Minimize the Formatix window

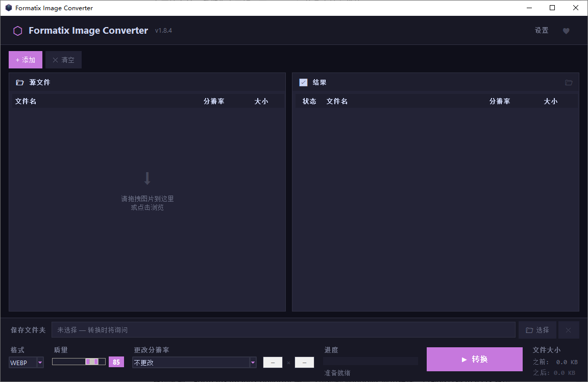coord(529,8)
